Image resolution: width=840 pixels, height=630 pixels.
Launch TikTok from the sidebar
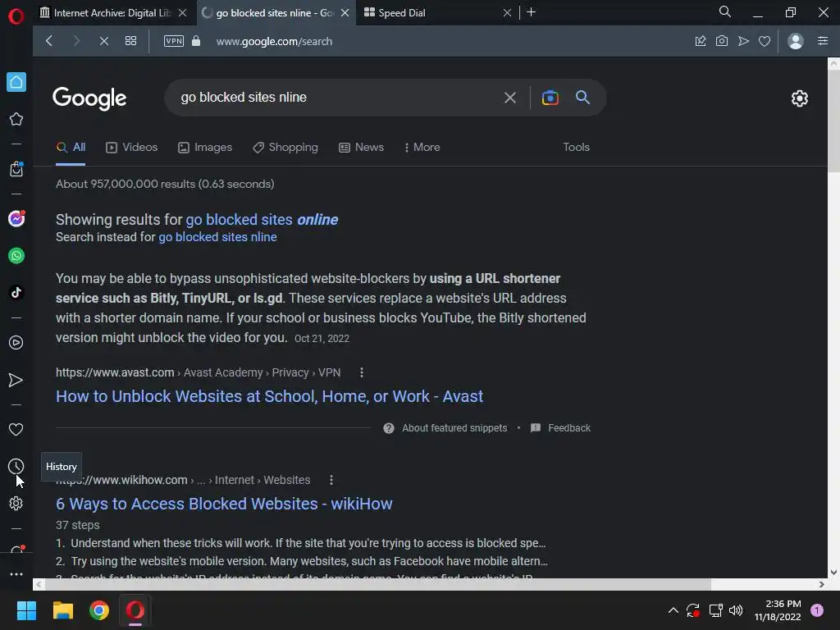(x=16, y=293)
